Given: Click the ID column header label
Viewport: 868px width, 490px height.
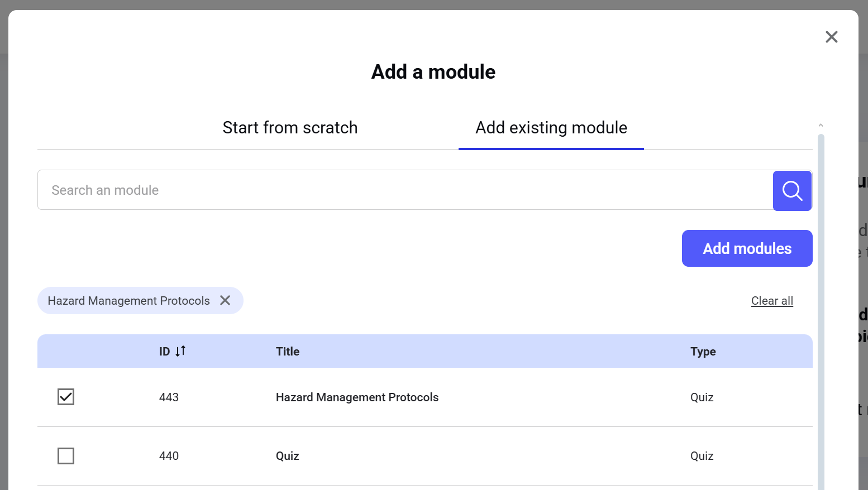Looking at the screenshot, I should pyautogui.click(x=164, y=352).
